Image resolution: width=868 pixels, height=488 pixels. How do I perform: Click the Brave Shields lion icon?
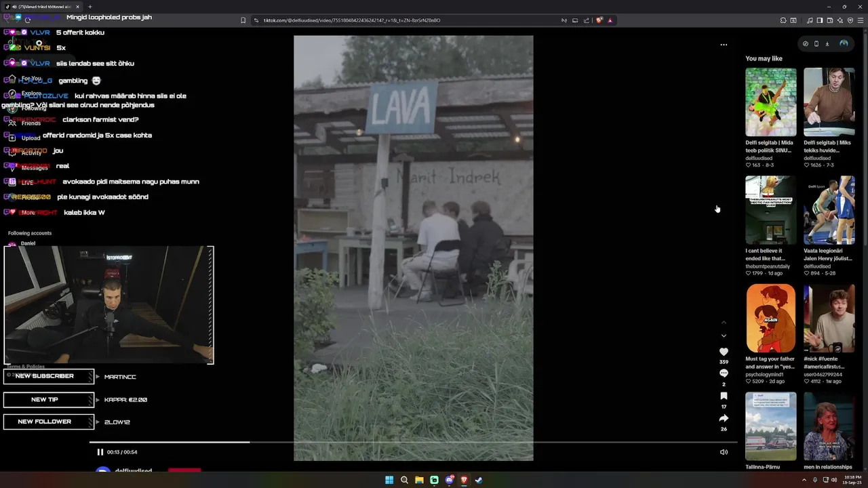tap(599, 20)
